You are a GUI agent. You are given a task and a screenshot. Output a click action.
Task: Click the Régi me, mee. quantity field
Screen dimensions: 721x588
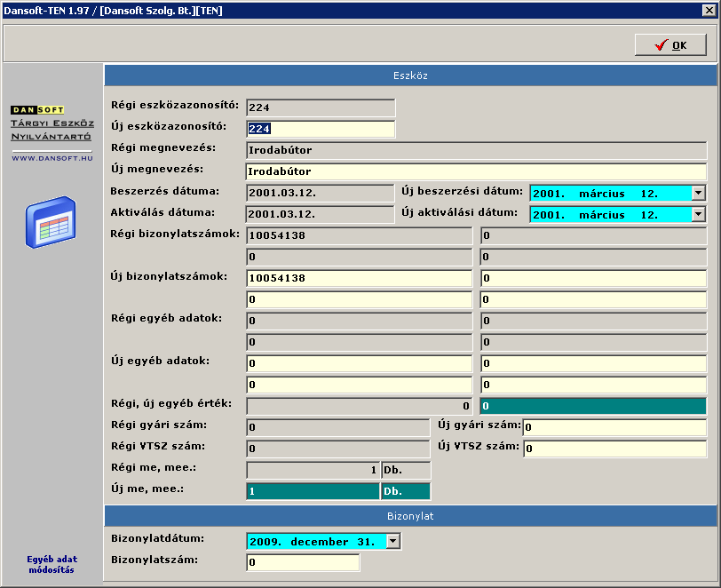point(313,470)
